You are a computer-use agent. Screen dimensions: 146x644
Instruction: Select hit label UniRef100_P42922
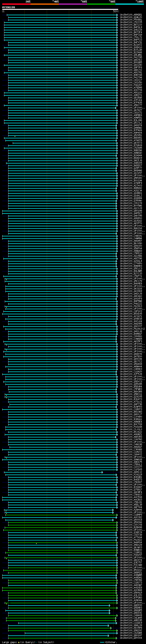coord(131,540)
